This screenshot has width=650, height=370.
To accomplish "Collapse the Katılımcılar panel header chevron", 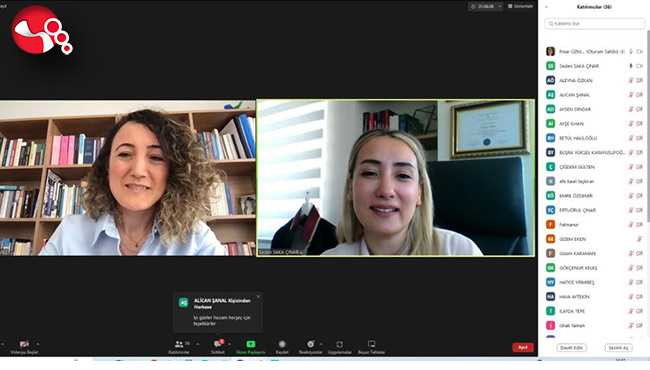I will (546, 7).
